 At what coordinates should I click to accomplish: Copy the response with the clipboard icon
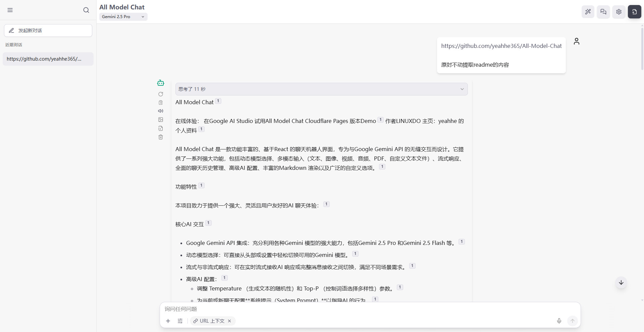[161, 103]
